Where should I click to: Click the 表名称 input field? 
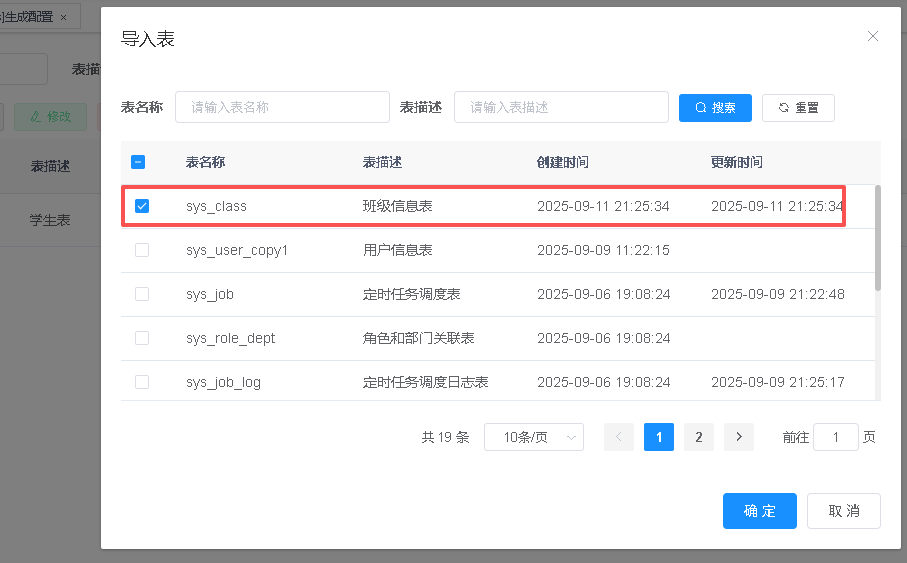point(282,107)
